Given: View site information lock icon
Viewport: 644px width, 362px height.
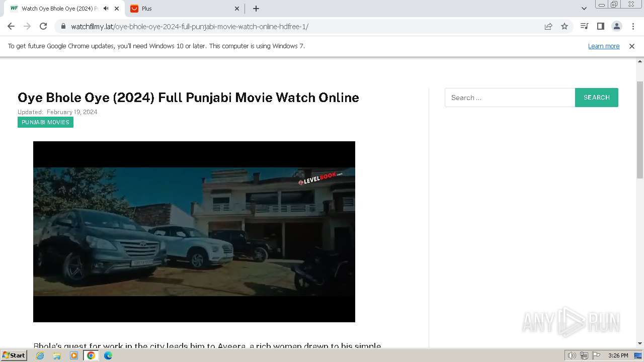Looking at the screenshot, I should pyautogui.click(x=63, y=26).
